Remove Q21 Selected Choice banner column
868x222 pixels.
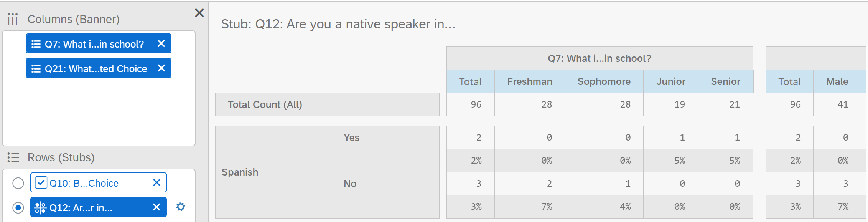click(x=161, y=68)
